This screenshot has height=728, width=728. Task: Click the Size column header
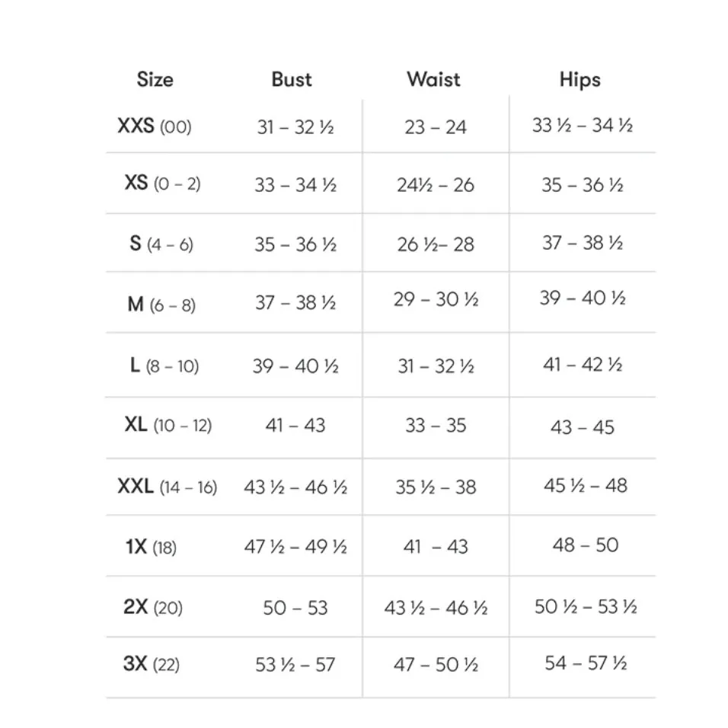pyautogui.click(x=155, y=80)
